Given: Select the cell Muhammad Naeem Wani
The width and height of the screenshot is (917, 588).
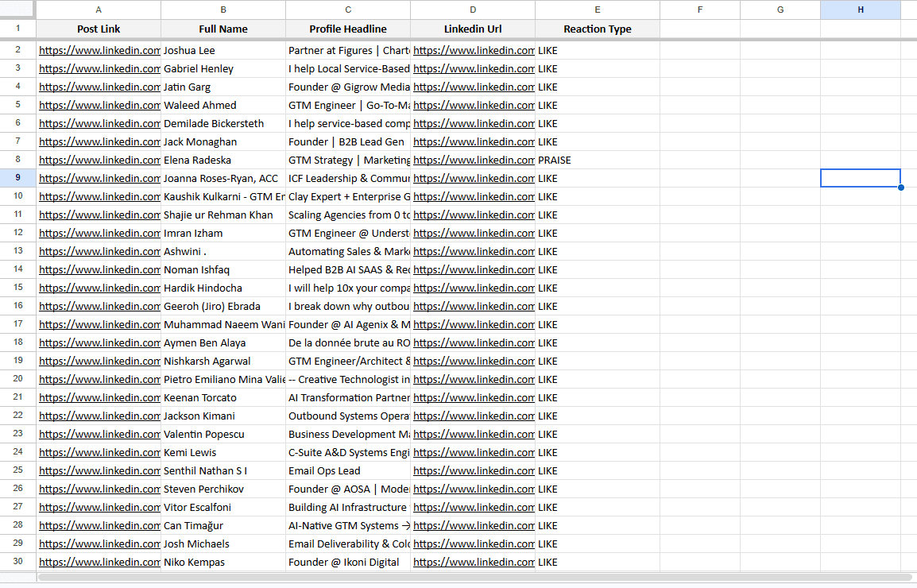Looking at the screenshot, I should (x=223, y=324).
